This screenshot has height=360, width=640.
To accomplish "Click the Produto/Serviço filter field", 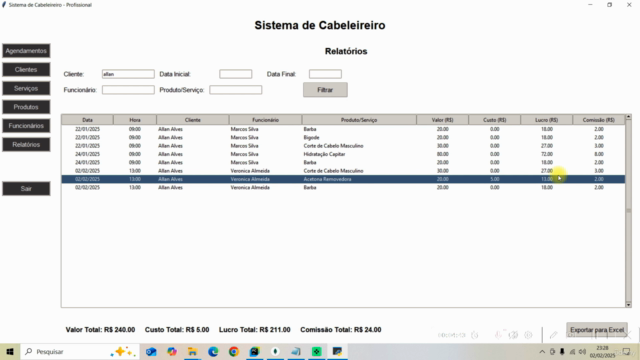I will click(x=236, y=90).
